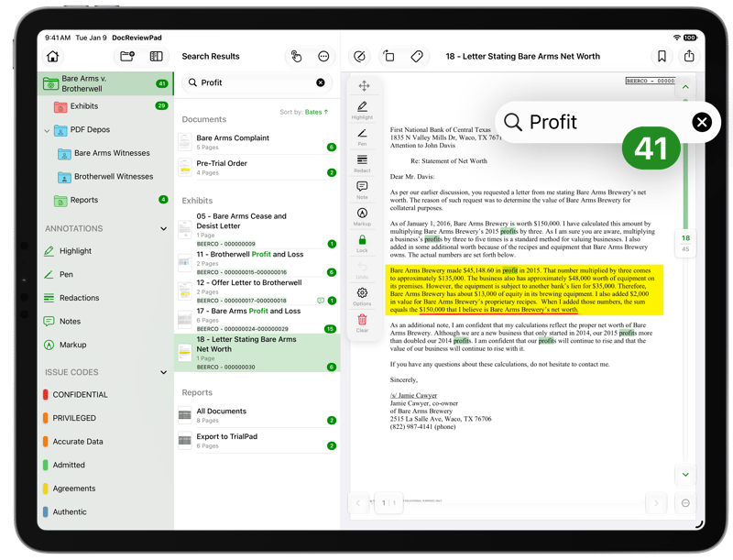Image resolution: width=733 pixels, height=560 pixels.
Task: Open annotation Options gear
Action: (362, 296)
